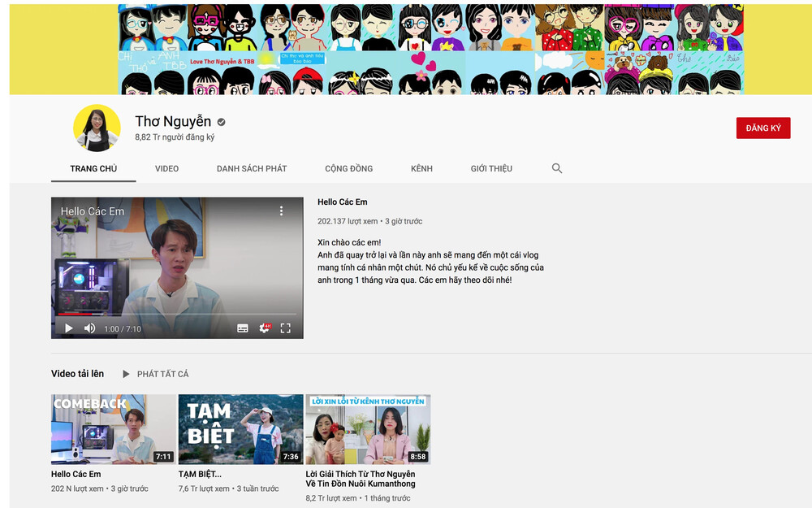Click the 8,2 Tr lượt xem • 1 tháng trước text
The height and width of the screenshot is (508, 812).
[358, 498]
